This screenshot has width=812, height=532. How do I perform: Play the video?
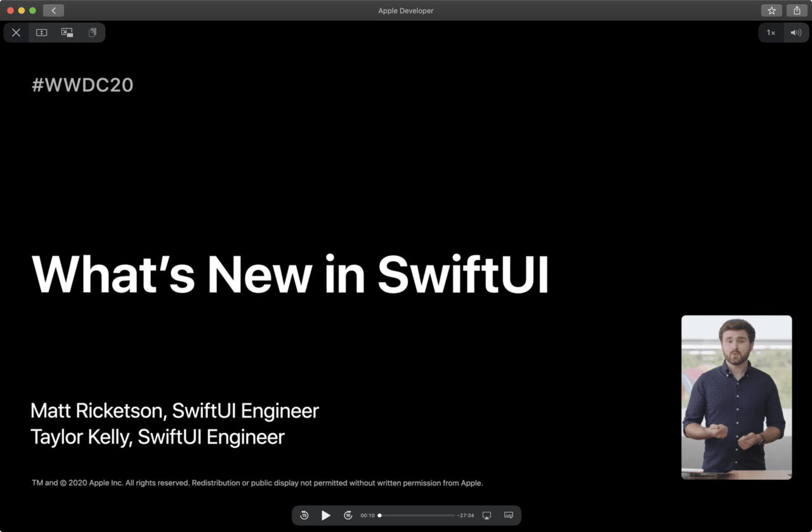click(326, 515)
